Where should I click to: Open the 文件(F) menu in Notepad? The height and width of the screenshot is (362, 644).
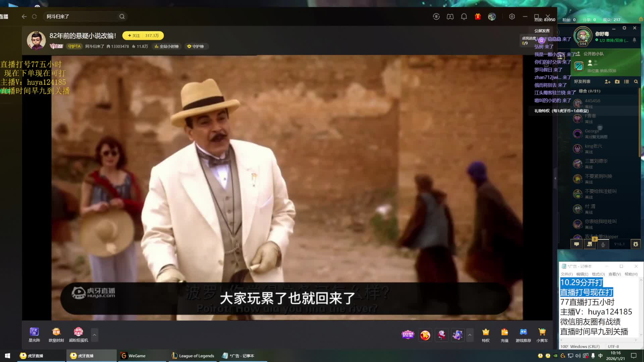click(x=567, y=274)
